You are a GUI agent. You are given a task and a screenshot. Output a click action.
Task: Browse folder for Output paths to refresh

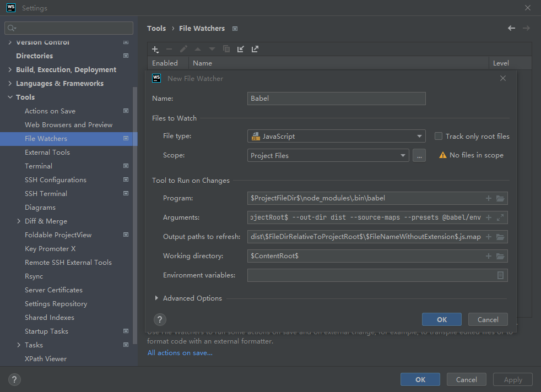[500, 237]
